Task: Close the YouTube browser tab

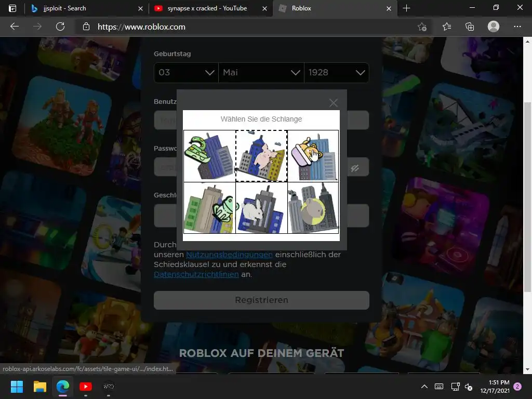Action: pyautogui.click(x=264, y=8)
